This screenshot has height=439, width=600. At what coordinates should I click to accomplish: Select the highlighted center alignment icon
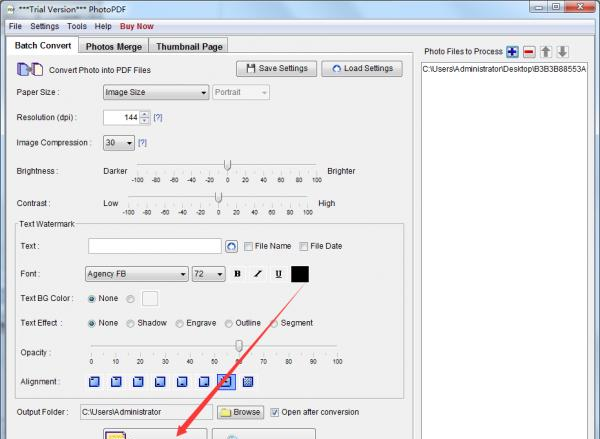tap(227, 382)
